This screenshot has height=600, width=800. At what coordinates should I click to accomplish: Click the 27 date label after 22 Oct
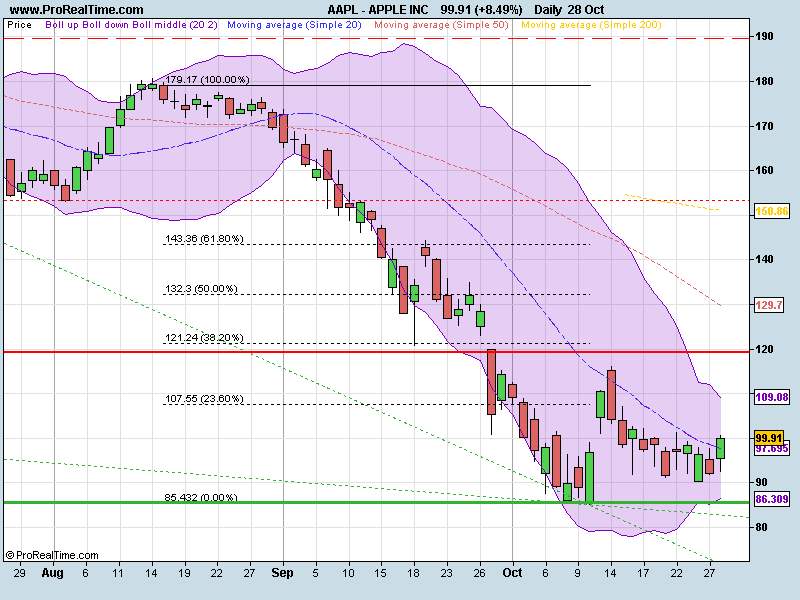709,573
